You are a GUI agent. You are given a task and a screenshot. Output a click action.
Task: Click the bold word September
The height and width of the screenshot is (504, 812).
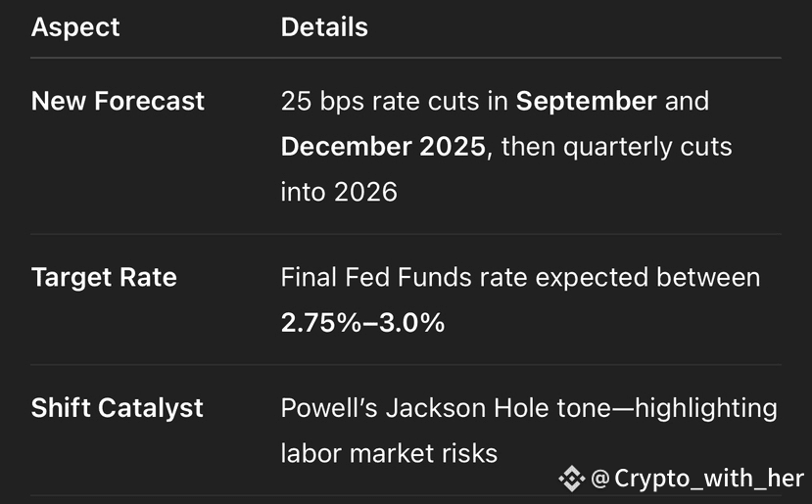[586, 102]
